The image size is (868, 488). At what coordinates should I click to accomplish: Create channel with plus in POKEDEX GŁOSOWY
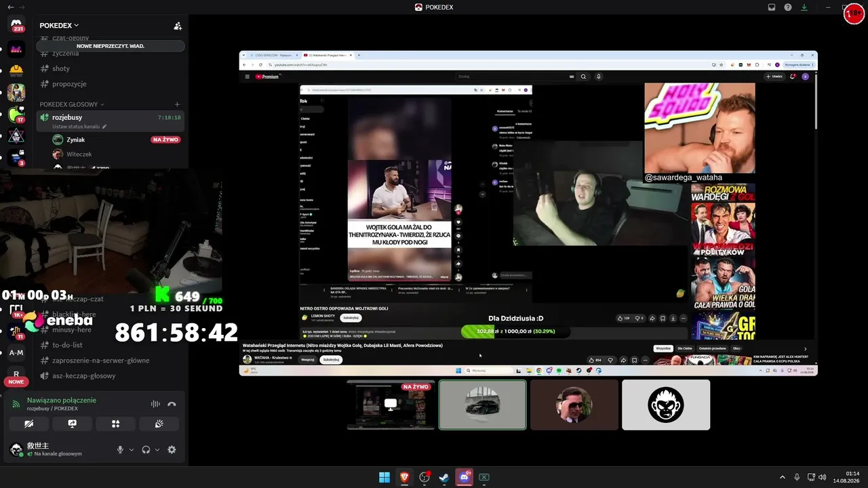(177, 104)
